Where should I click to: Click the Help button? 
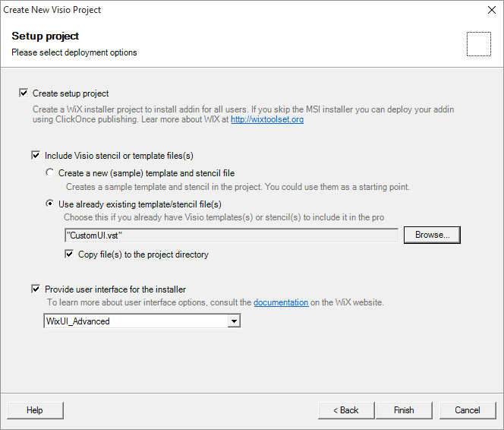tap(35, 410)
